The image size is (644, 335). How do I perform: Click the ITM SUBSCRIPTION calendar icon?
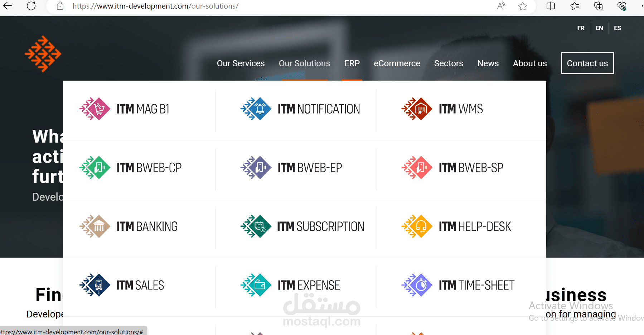[x=256, y=226]
